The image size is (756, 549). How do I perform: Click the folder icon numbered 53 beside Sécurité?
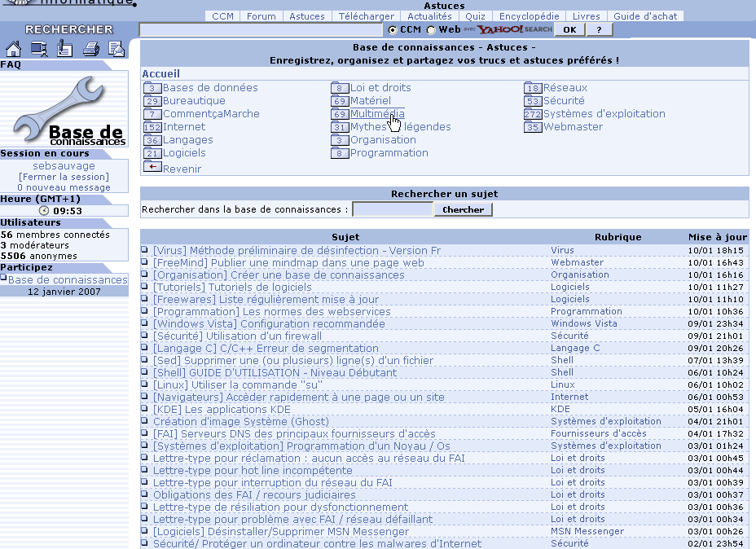point(533,100)
